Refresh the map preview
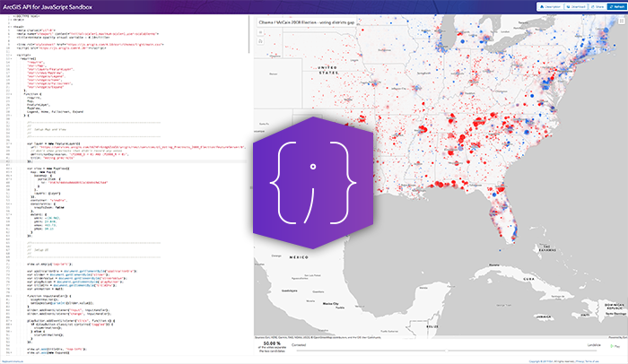Viewport: 628px width, 364px height. pos(616,7)
